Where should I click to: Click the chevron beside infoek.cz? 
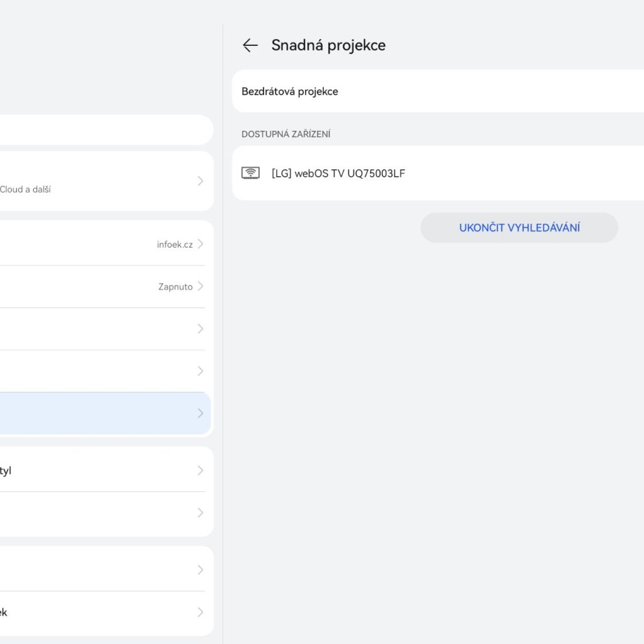200,244
